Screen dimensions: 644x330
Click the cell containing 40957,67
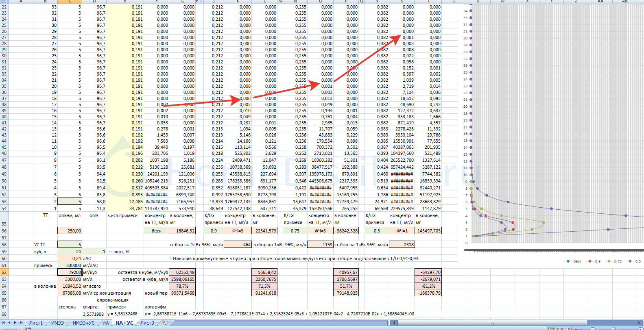[x=346, y=272]
